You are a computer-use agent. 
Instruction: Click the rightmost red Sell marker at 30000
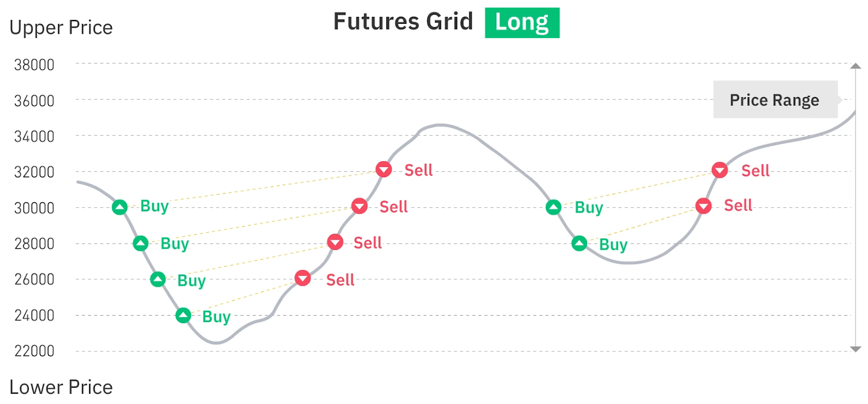click(704, 206)
